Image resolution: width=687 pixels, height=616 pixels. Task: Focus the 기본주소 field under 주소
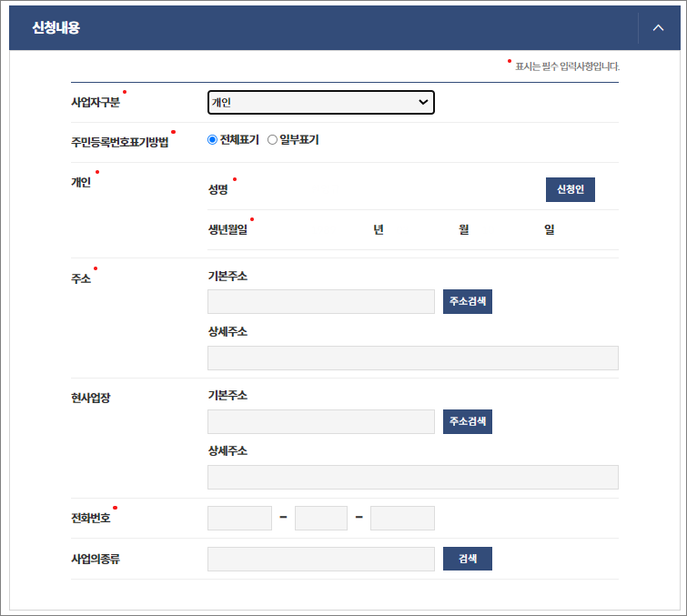click(x=320, y=301)
